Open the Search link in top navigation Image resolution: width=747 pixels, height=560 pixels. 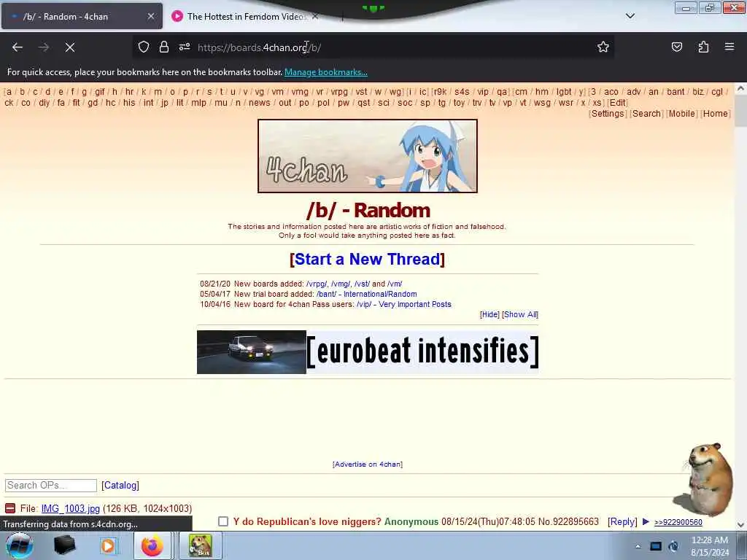(646, 113)
